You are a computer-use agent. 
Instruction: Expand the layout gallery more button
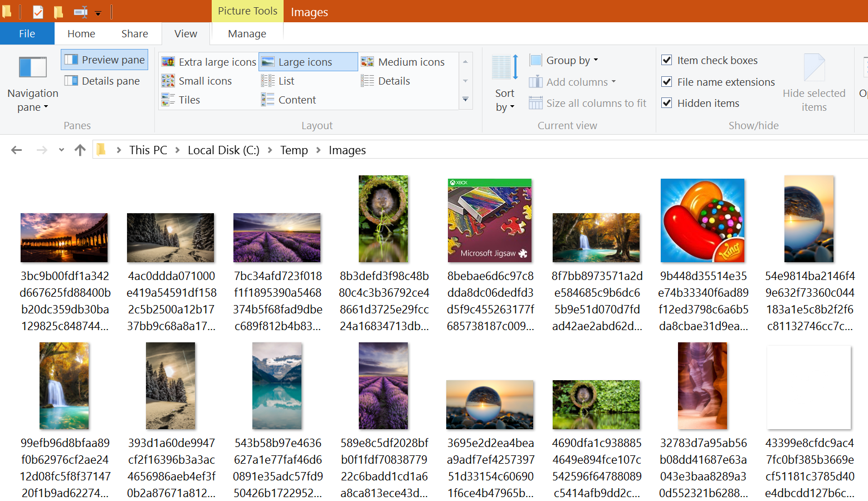pos(465,100)
